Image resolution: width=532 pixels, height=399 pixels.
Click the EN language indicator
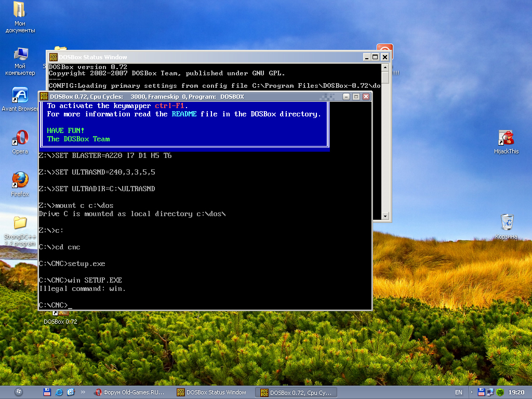458,392
